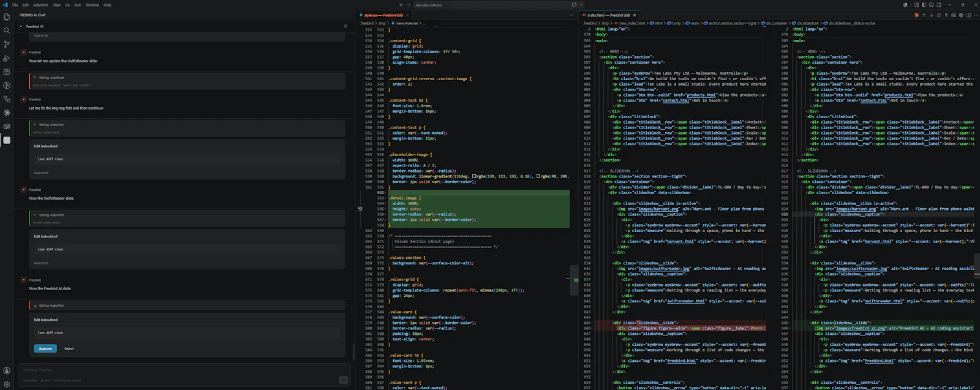Open the style.css editor more actions menu
980x390 pixels.
[x=572, y=15]
